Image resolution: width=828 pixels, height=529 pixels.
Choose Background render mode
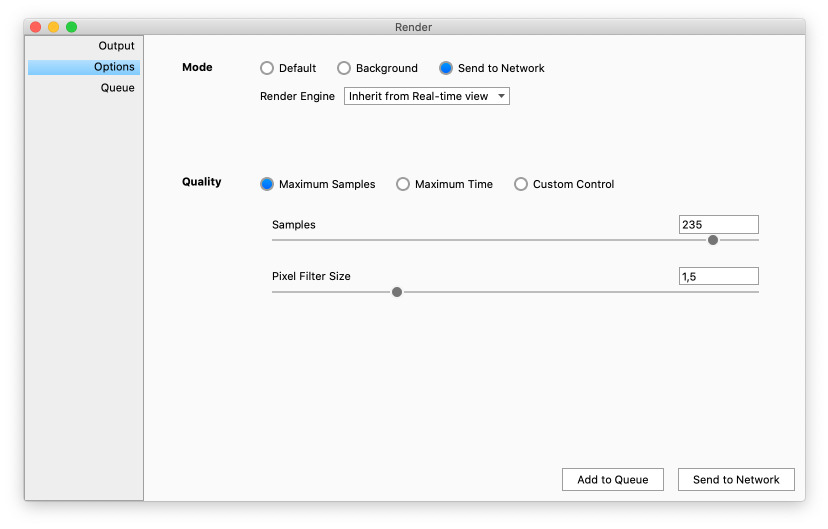pyautogui.click(x=344, y=68)
